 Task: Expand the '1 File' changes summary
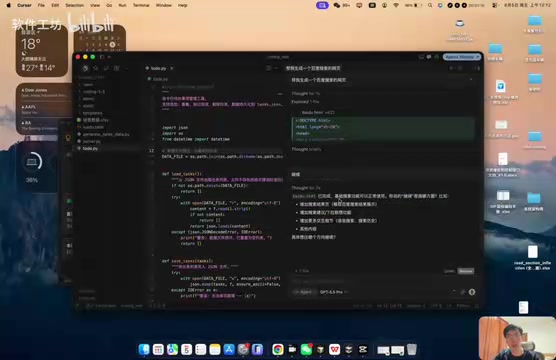302,271
